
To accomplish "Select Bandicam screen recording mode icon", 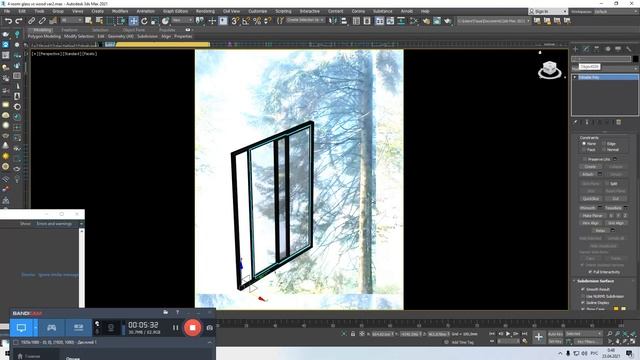I will coord(21,327).
